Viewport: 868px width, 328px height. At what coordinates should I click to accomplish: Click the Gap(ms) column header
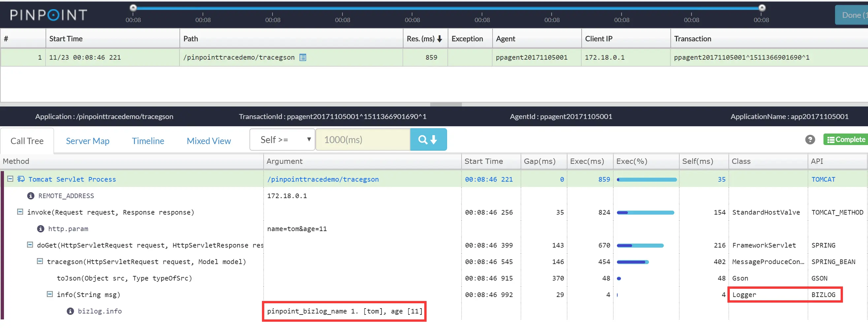pos(544,161)
